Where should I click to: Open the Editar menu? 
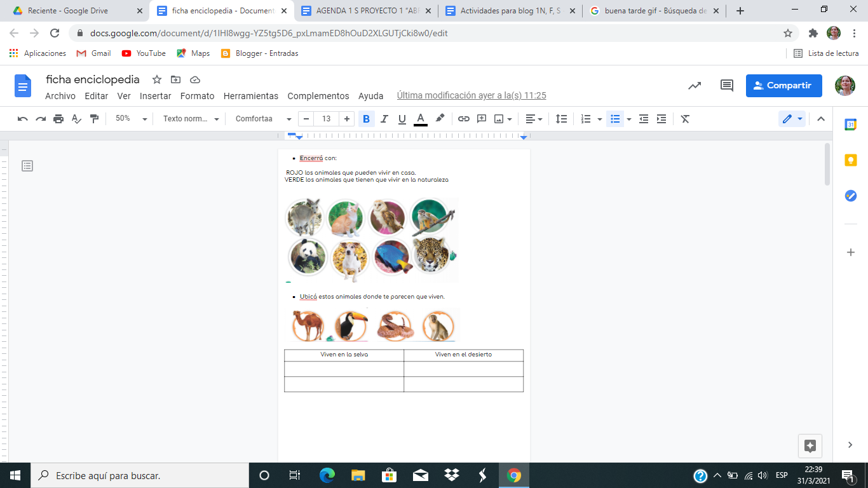[97, 96]
